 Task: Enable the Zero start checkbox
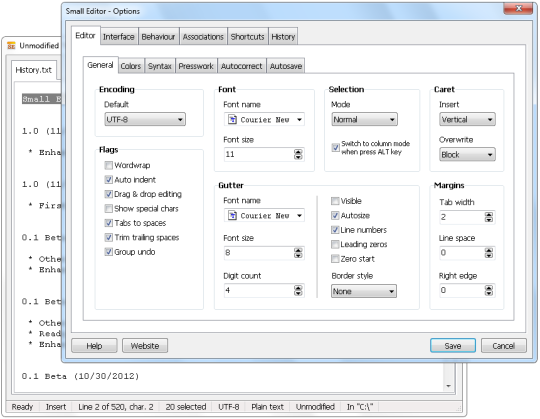pyautogui.click(x=335, y=259)
